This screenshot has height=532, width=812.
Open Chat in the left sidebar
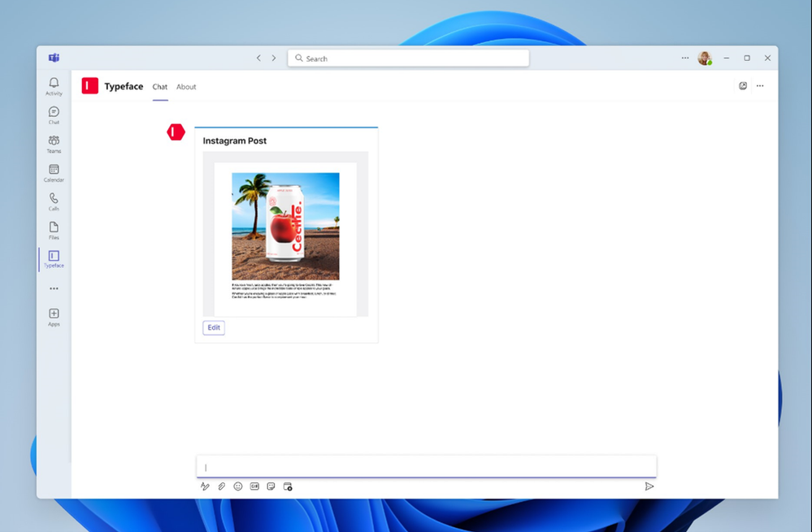(x=54, y=115)
